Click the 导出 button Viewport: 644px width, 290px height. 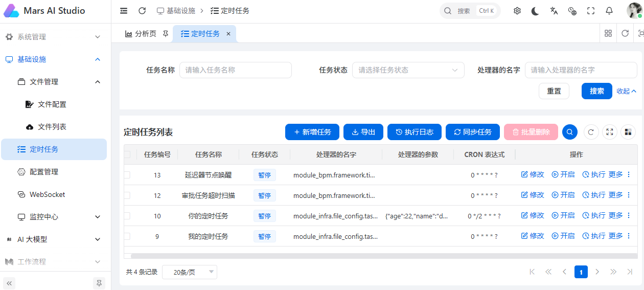point(363,132)
